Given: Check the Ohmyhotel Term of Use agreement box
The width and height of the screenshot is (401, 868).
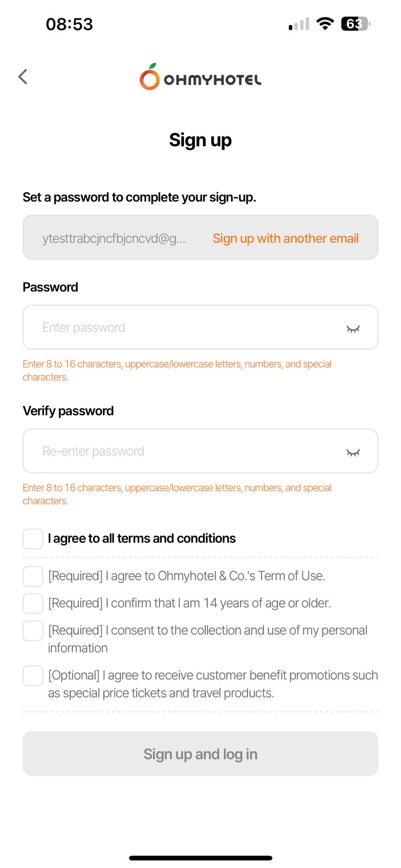Looking at the screenshot, I should click(x=33, y=576).
